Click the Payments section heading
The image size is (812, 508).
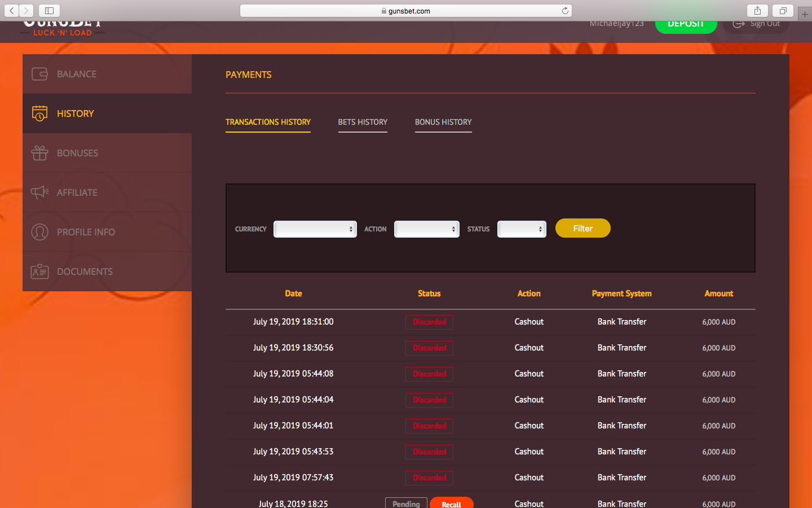point(249,75)
